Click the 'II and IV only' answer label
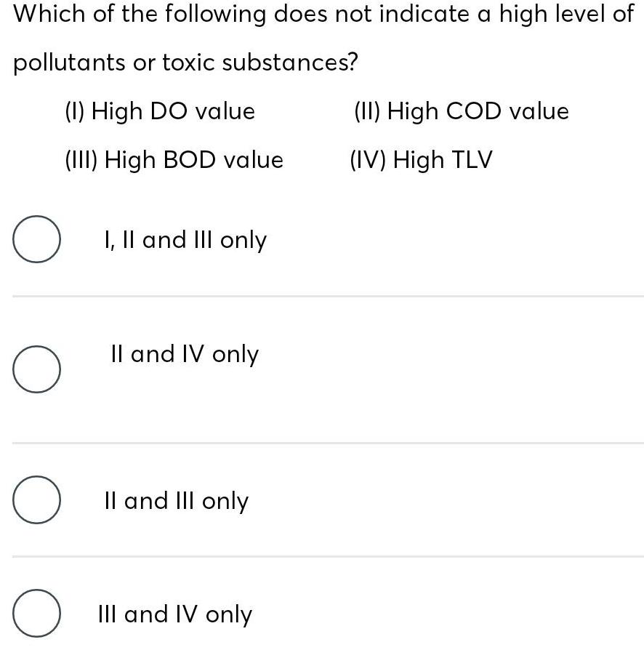644x658 pixels. pyautogui.click(x=185, y=354)
